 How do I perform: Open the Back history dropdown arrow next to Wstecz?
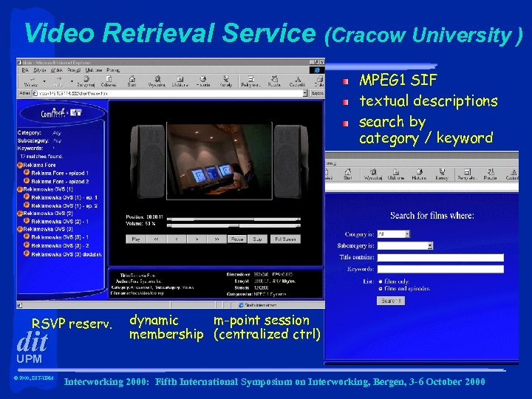click(44, 81)
